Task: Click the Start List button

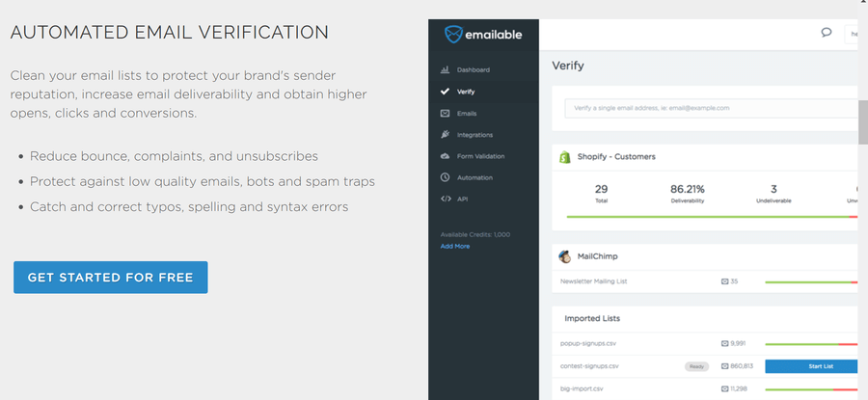Action: point(811,366)
